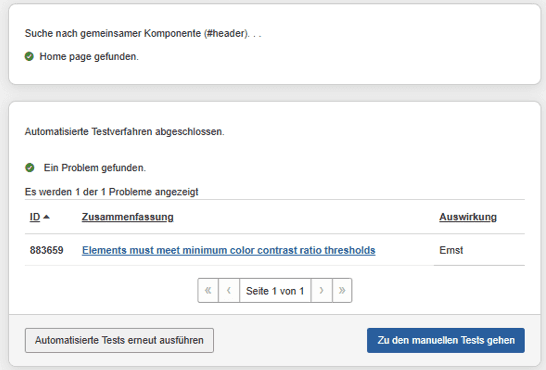Click the Home page gefunden message
The width and height of the screenshot is (546, 370).
89,56
